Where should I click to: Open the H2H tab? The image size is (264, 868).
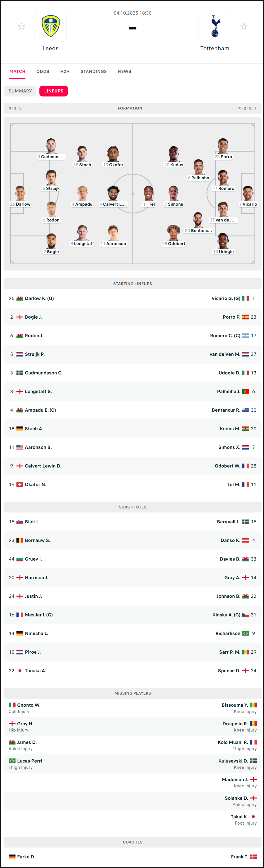[65, 71]
